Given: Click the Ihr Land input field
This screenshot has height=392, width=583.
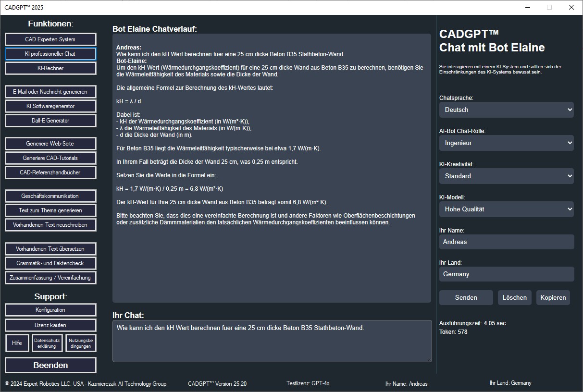Looking at the screenshot, I should click(x=507, y=274).
